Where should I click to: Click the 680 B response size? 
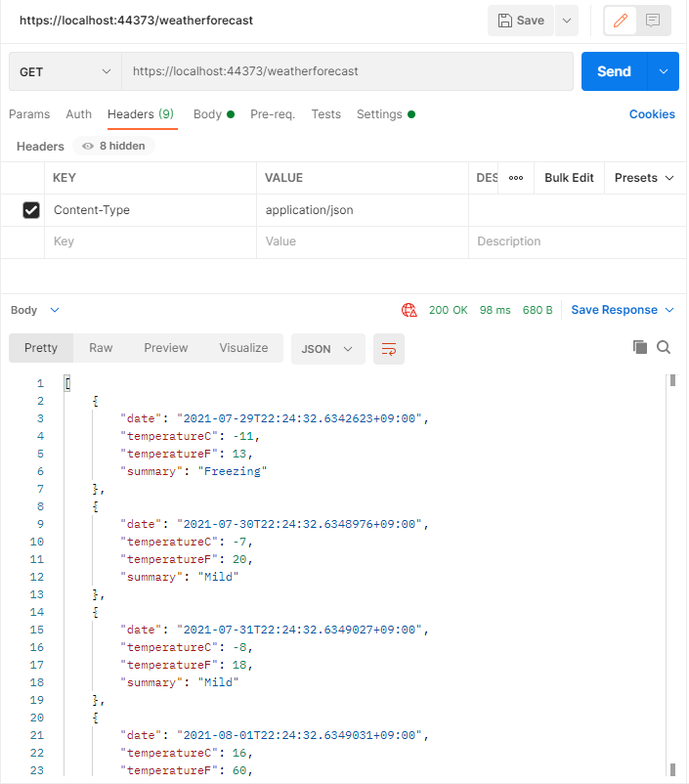click(538, 310)
